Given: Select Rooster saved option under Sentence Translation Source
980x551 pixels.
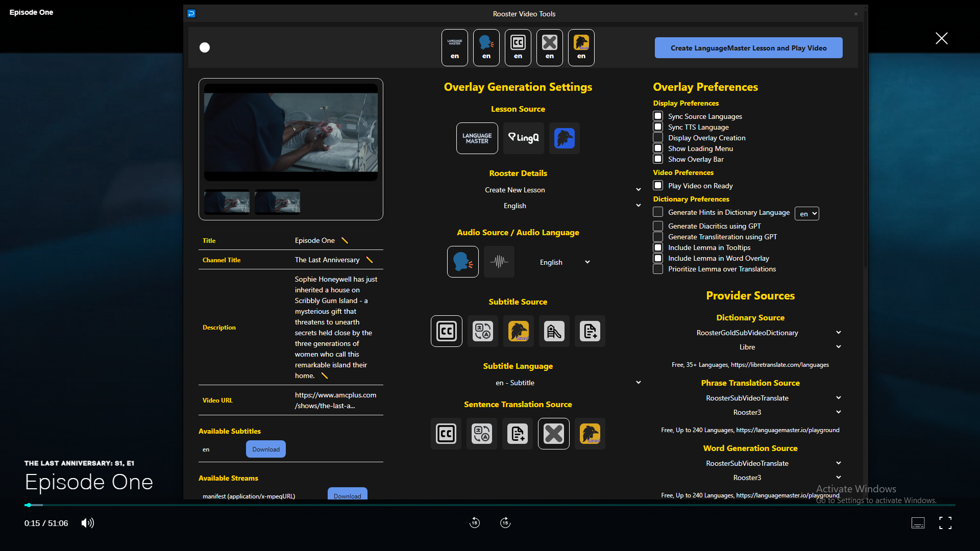Looking at the screenshot, I should coord(590,434).
